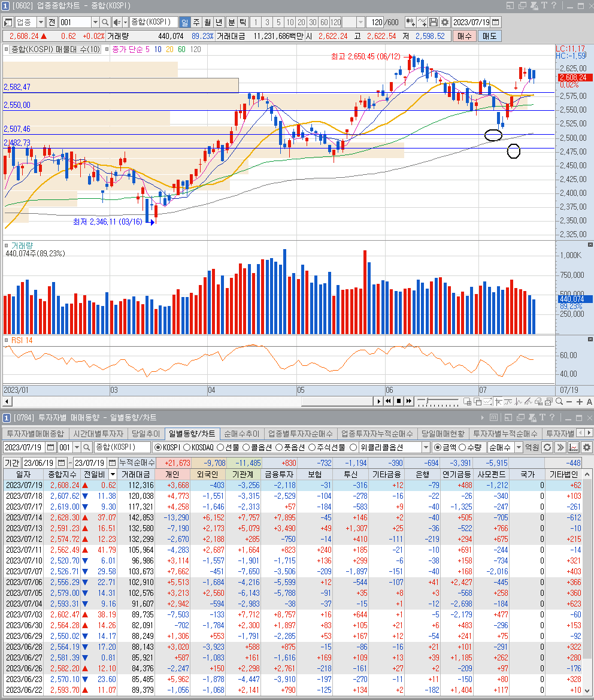594x700 pixels.
Task: Click help question mark in chart title bar
Action: 554,5
